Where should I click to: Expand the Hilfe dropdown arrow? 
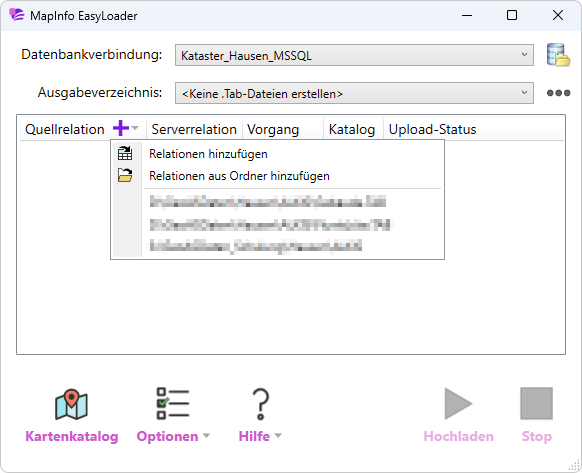pos(278,436)
